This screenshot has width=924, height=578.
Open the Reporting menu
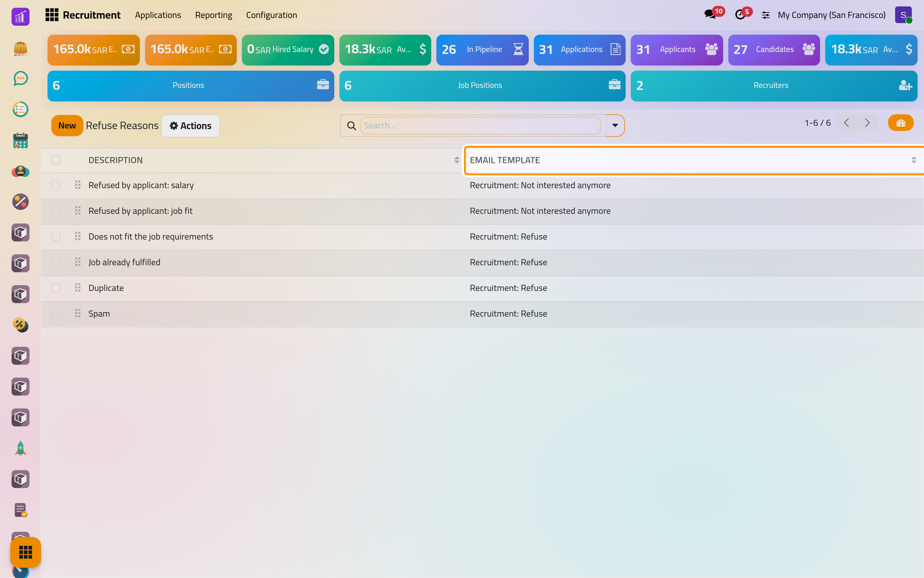point(214,15)
